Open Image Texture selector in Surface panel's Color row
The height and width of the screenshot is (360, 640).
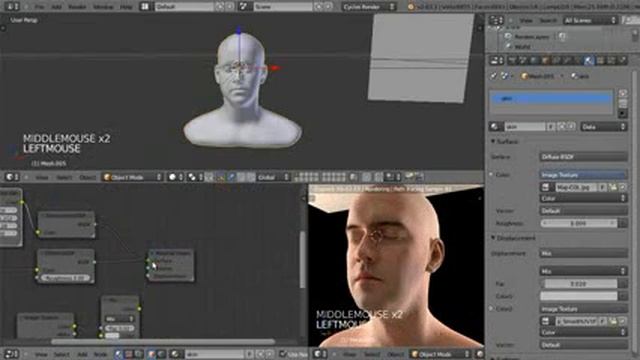coord(584,175)
